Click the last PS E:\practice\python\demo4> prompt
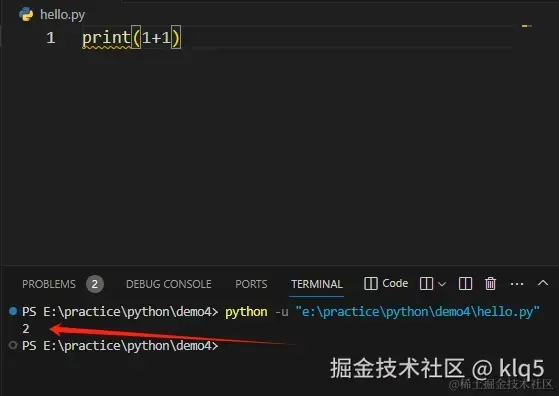This screenshot has height=396, width=559. [x=120, y=346]
